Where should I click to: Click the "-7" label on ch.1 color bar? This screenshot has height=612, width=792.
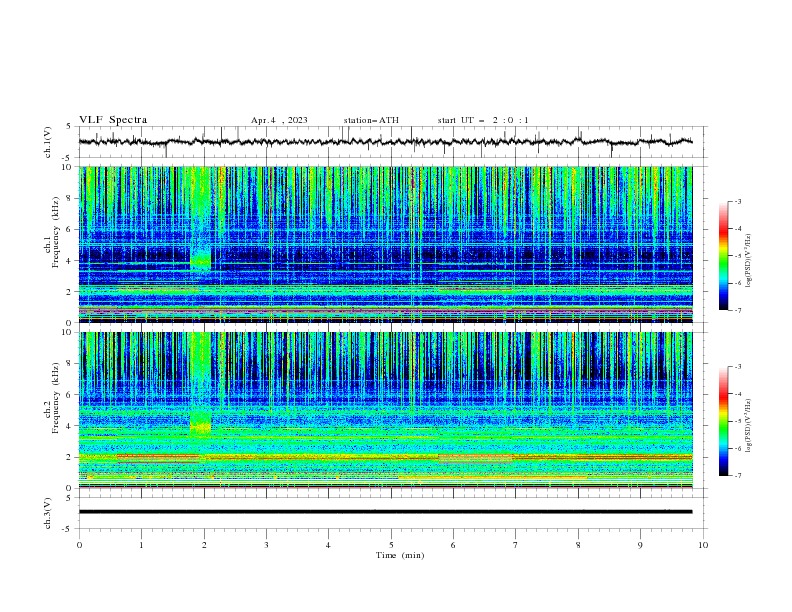(737, 310)
